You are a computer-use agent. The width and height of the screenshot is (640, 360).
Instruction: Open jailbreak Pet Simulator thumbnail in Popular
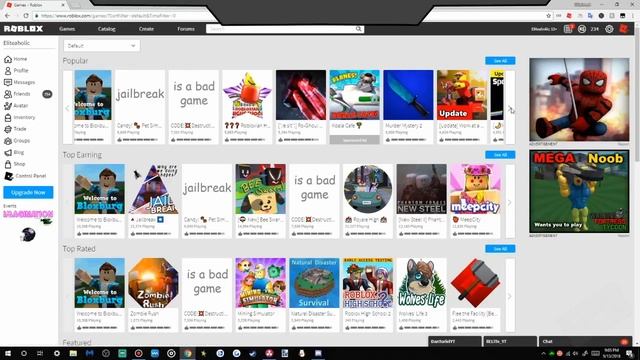click(x=140, y=95)
